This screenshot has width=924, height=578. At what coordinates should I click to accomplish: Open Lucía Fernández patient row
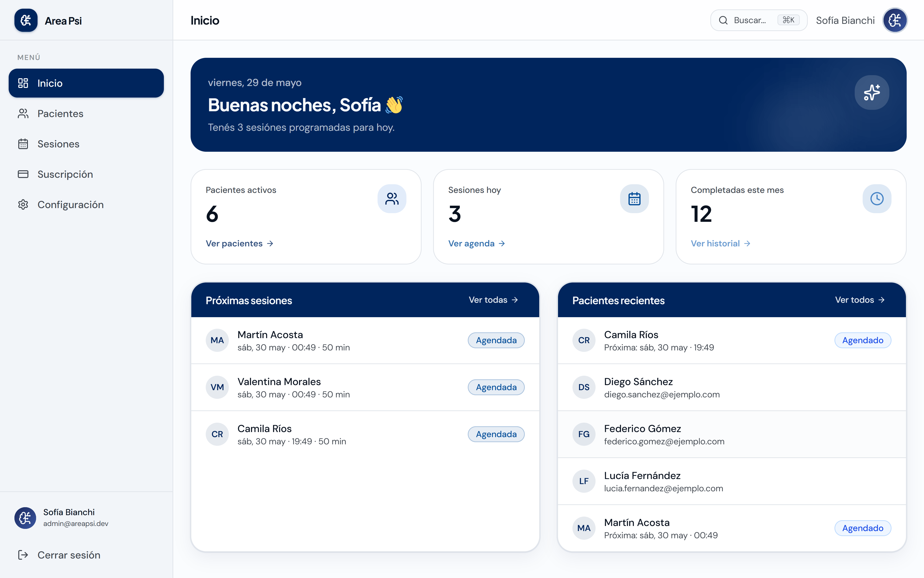coord(731,481)
